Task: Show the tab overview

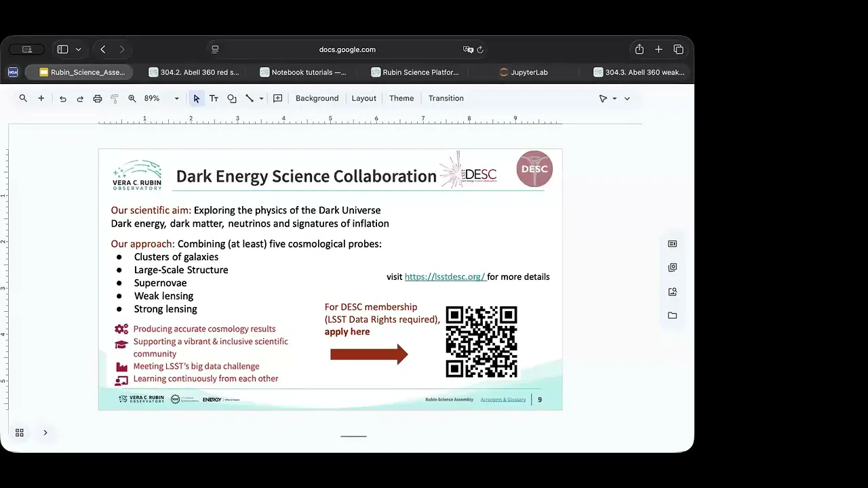Action: (x=678, y=49)
